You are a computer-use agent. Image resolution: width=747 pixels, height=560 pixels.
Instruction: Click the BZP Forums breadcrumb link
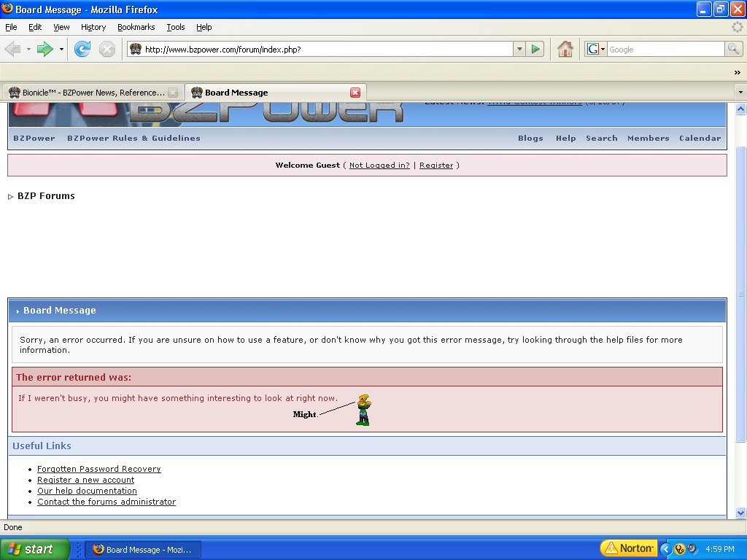pos(46,195)
